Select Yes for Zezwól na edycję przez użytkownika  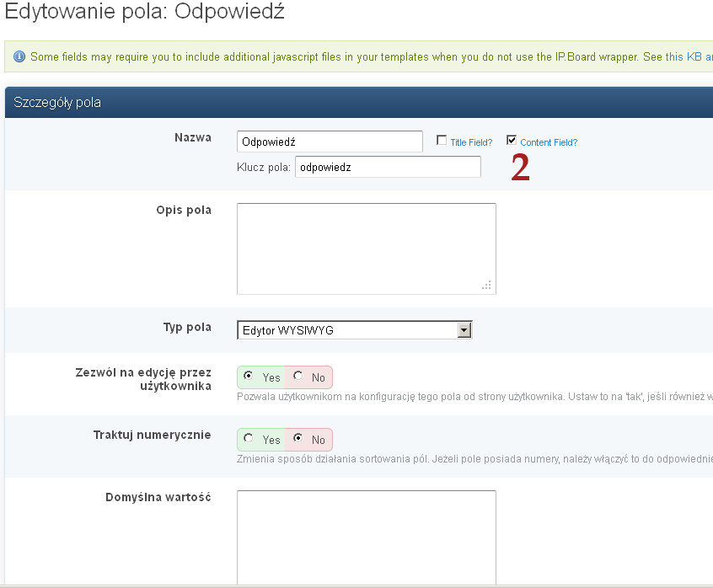248,376
